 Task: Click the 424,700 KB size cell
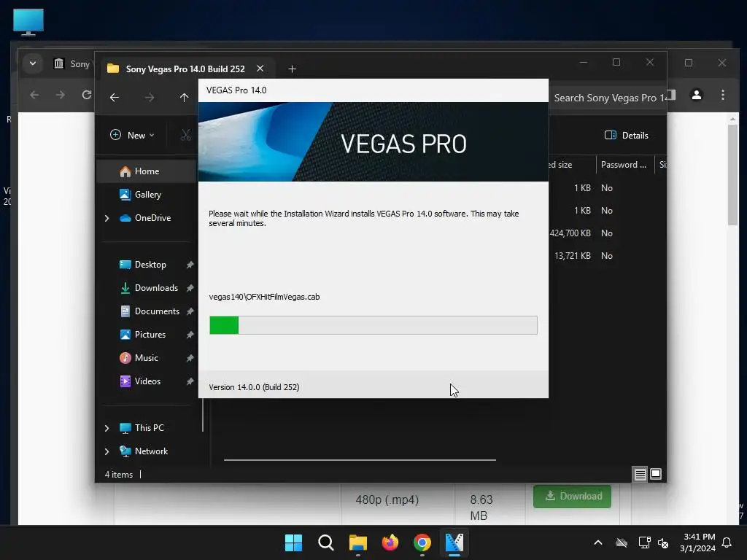pyautogui.click(x=570, y=233)
